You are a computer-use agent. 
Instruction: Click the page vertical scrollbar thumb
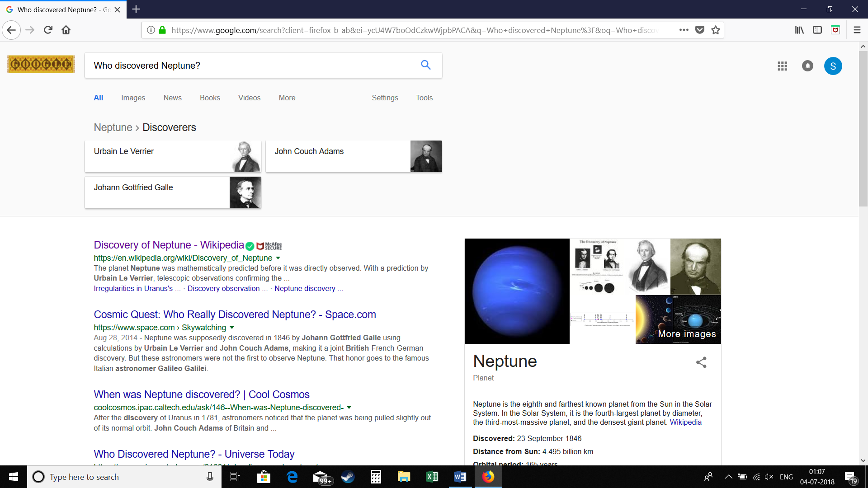pos(863,129)
